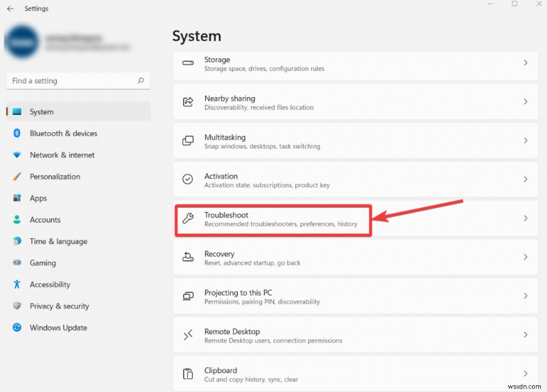The image size is (547, 392).
Task: Click the Multitasking windows icon
Action: click(x=188, y=140)
